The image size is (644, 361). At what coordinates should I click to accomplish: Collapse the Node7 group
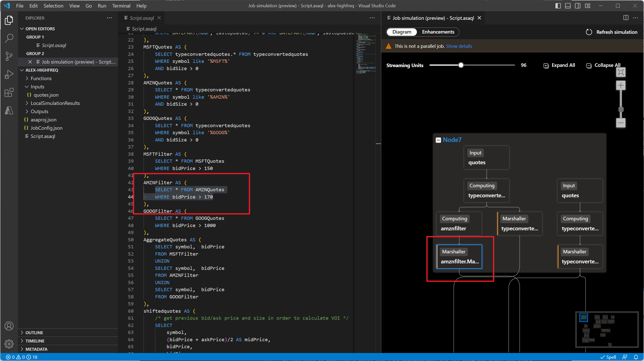(438, 140)
